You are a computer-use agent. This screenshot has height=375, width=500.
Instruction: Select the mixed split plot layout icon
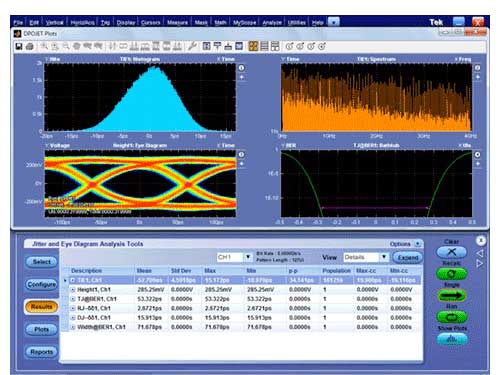click(x=275, y=46)
